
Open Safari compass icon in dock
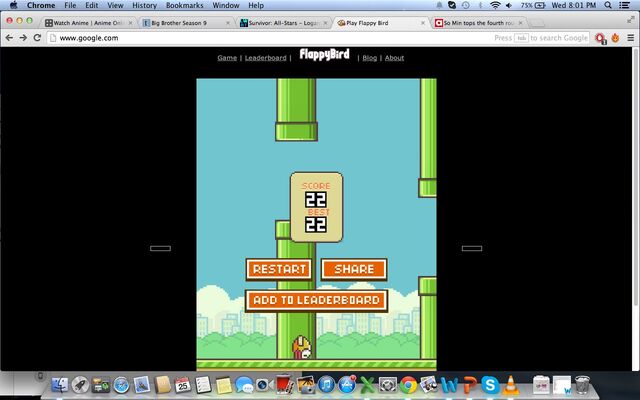[121, 384]
